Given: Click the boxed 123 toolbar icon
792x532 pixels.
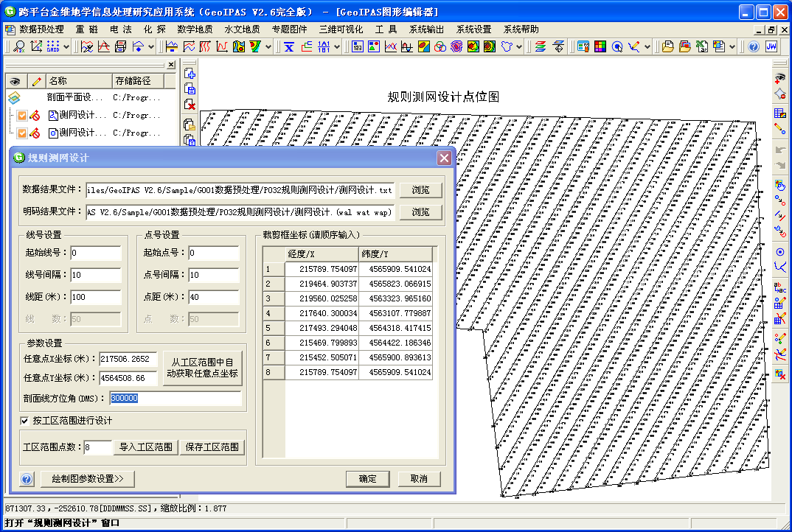Looking at the screenshot, I should (x=357, y=47).
